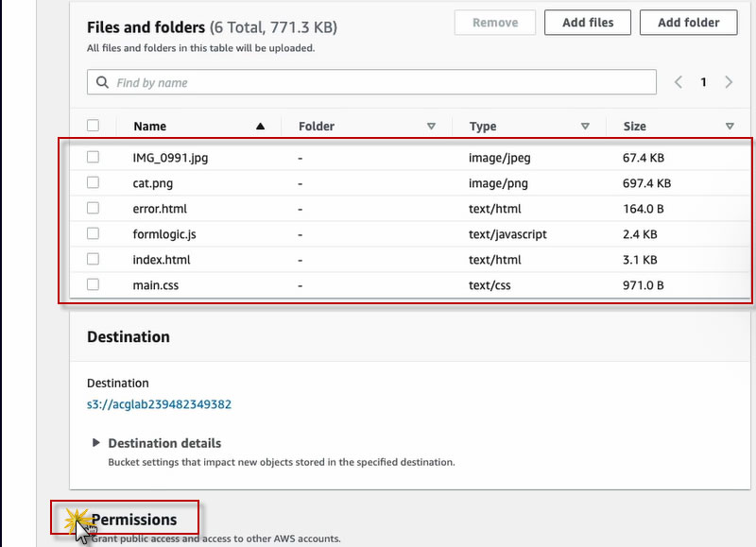Open the s3://acglab239482349382 destination link
Screen dimensions: 756x547
159,404
